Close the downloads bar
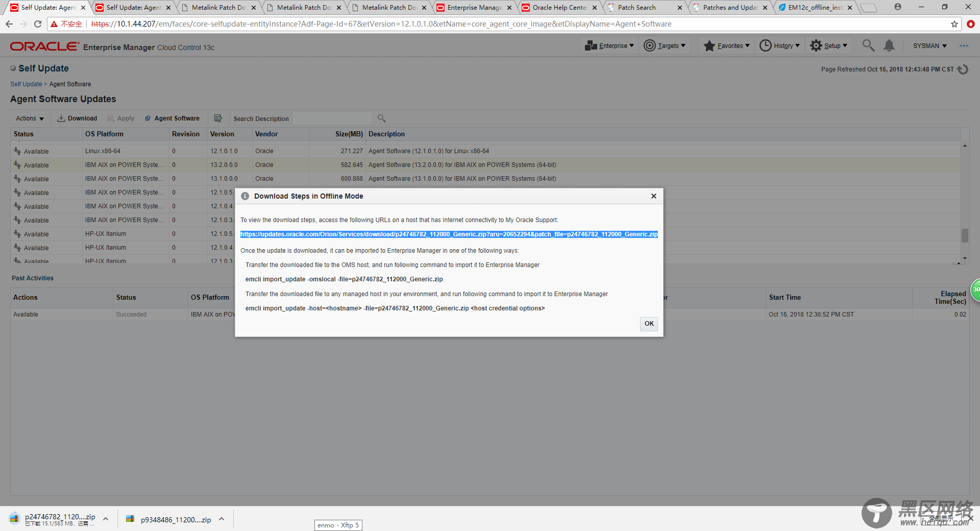Screen dimensions: 980x531 pyautogui.click(x=971, y=518)
